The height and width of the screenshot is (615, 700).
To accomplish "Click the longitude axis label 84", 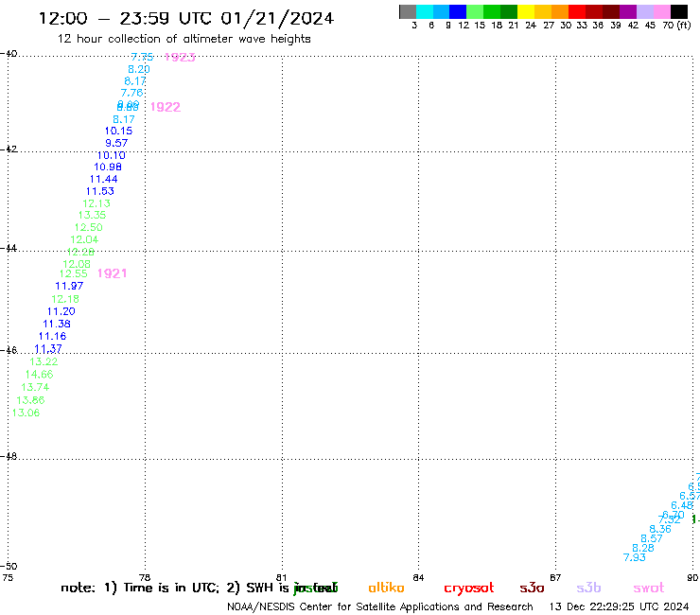I will coord(418,577).
